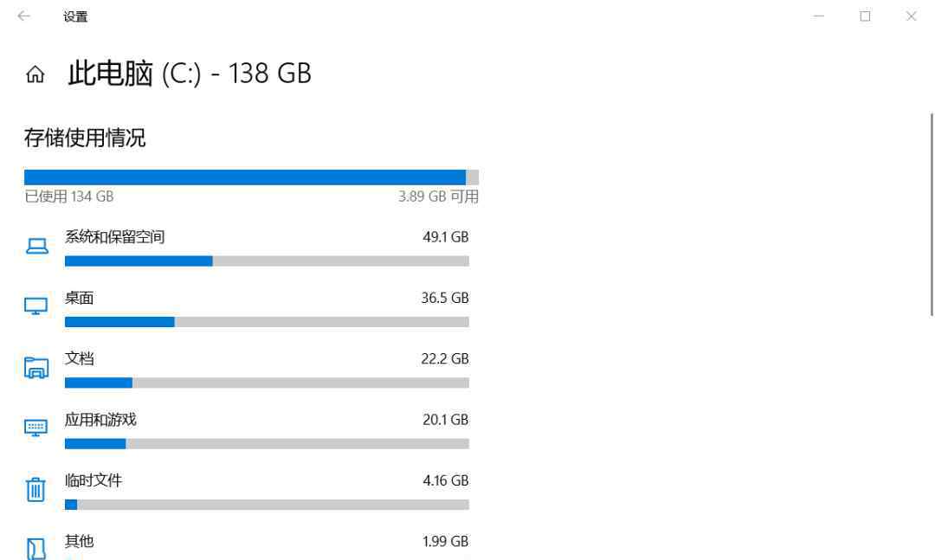Click the vertical scrollbar on the right
935x560 pixels.
tap(932, 214)
